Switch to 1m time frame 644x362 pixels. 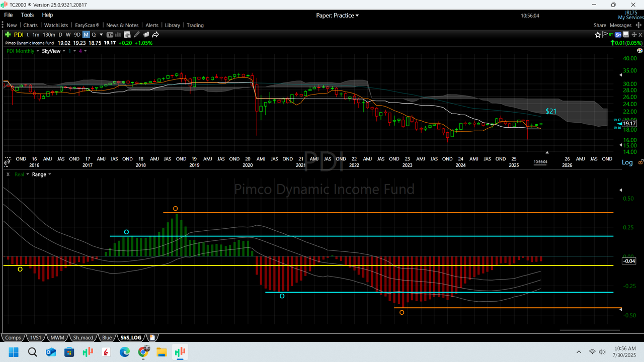coord(36,35)
